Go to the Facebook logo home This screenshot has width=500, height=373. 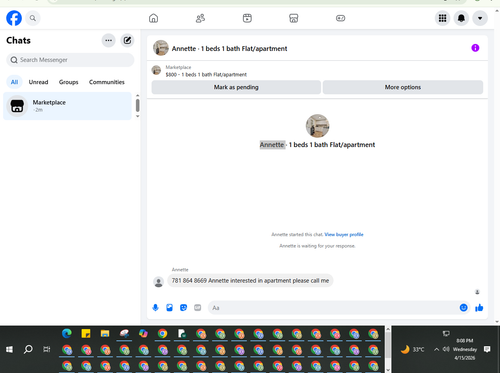[x=14, y=18]
